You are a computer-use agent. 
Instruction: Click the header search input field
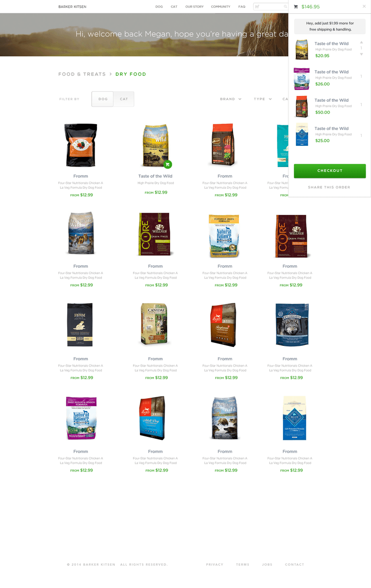271,7
